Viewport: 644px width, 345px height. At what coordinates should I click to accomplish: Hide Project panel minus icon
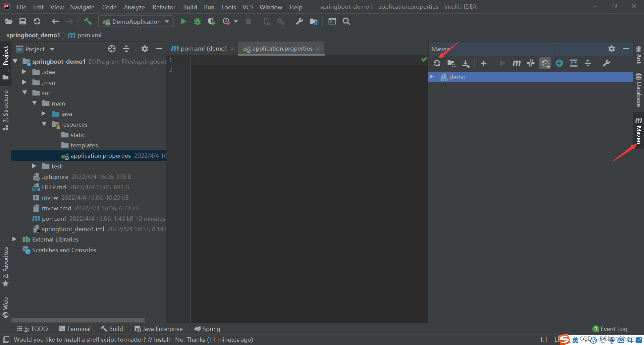coord(159,49)
